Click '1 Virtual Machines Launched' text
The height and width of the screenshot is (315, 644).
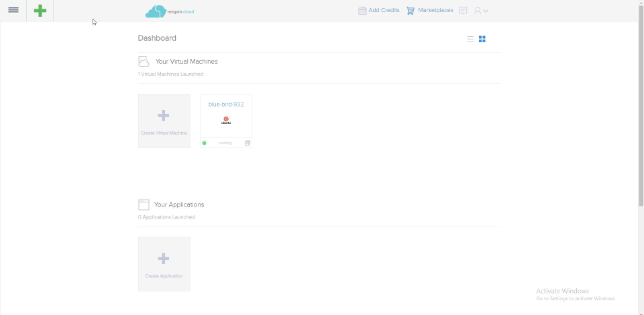(x=170, y=74)
